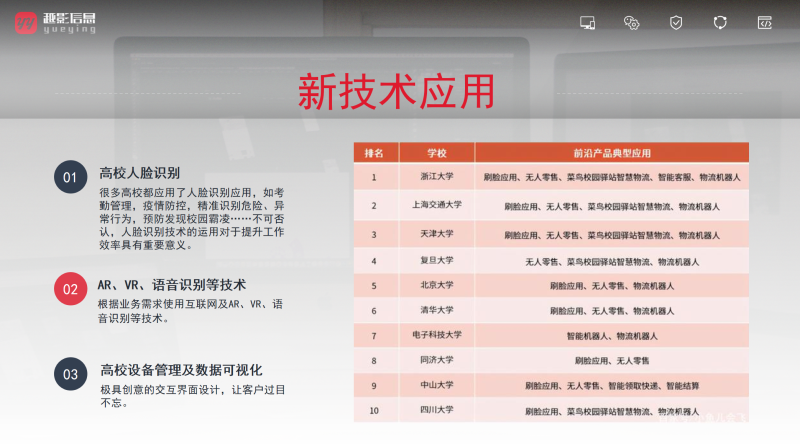Click the 天津大学 table cell
The image size is (800, 447).
click(x=437, y=234)
